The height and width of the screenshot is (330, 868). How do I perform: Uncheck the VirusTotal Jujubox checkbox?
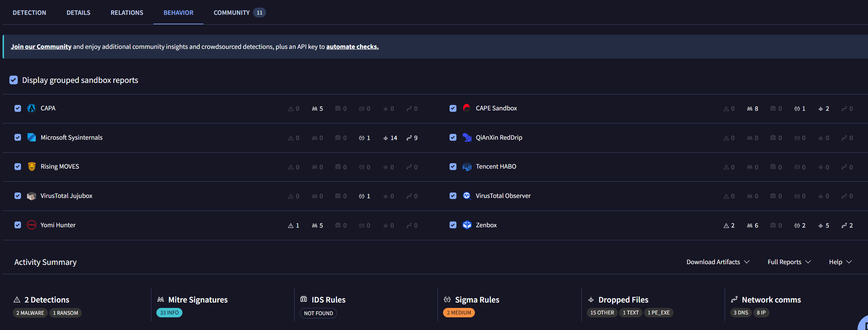click(17, 196)
